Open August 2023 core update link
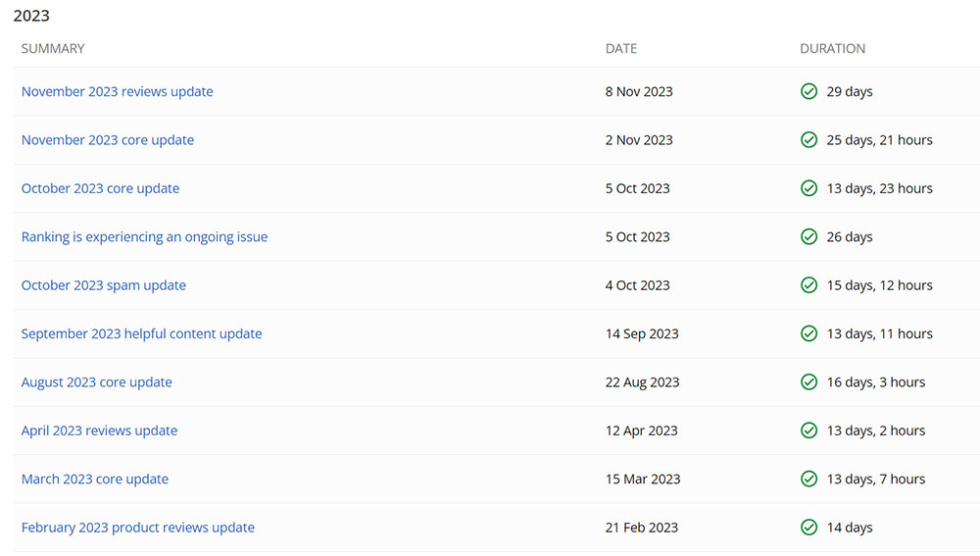Viewport: 980px width, 556px height. (96, 382)
